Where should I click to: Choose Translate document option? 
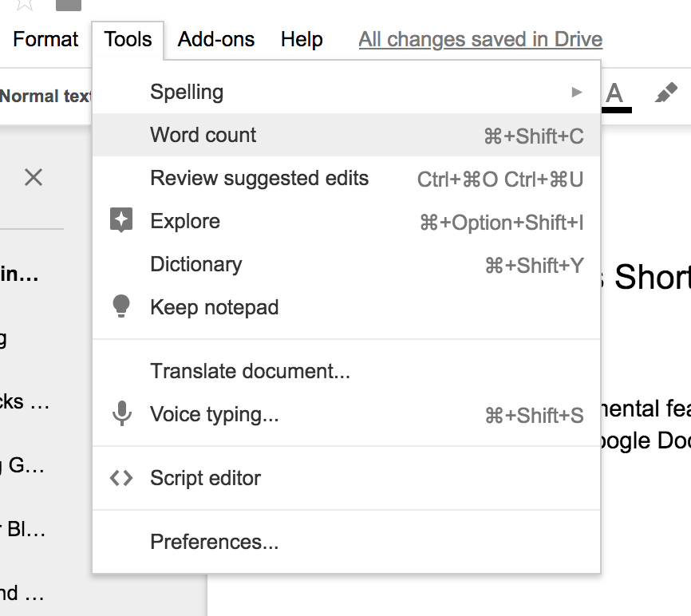click(250, 371)
